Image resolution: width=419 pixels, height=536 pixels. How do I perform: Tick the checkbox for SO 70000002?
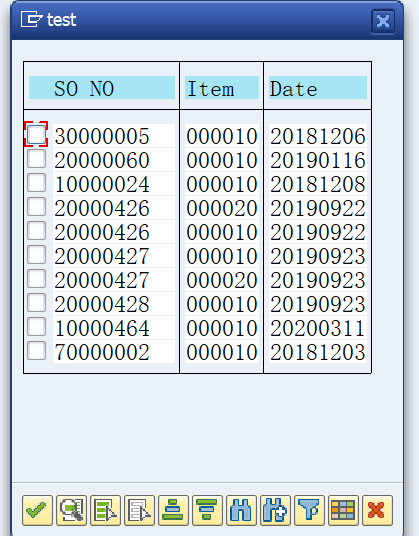37,350
